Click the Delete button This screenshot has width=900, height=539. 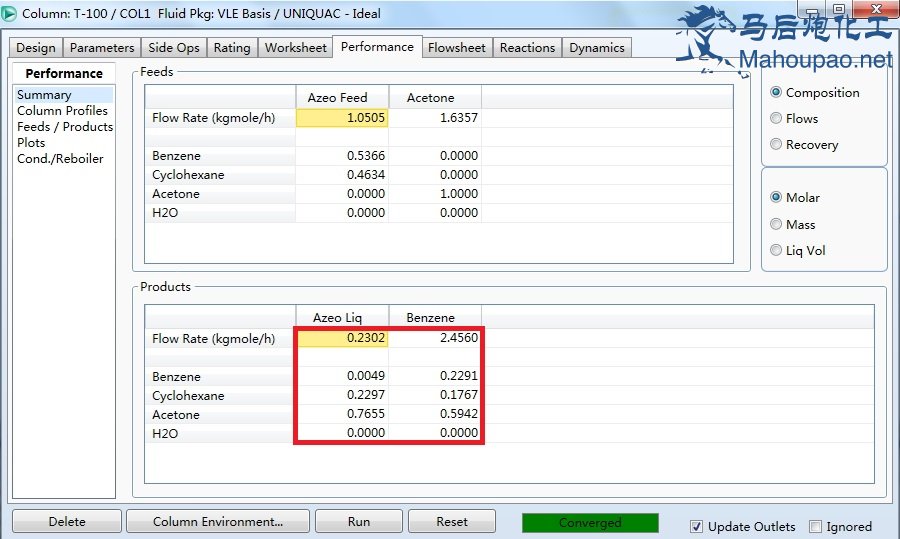[x=67, y=522]
